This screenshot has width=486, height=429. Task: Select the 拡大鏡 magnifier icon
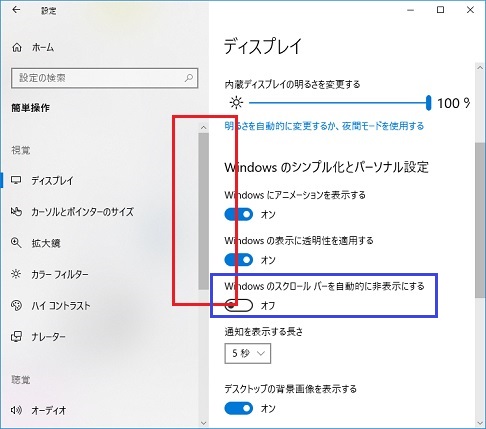coord(16,243)
